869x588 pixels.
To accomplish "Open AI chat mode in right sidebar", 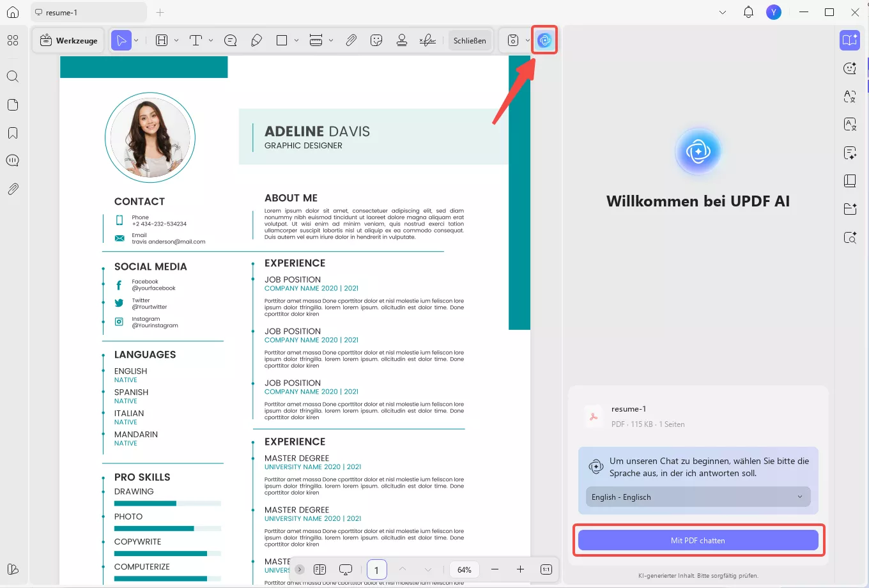I will (850, 68).
